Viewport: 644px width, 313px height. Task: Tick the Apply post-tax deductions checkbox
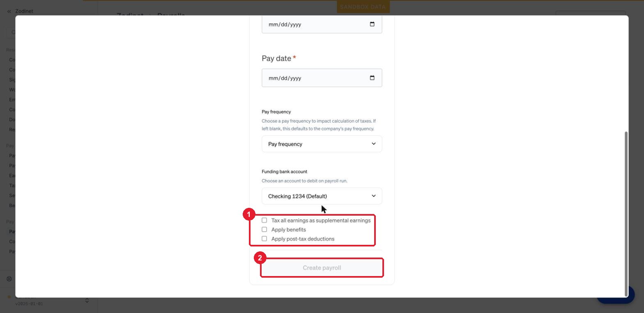point(264,239)
